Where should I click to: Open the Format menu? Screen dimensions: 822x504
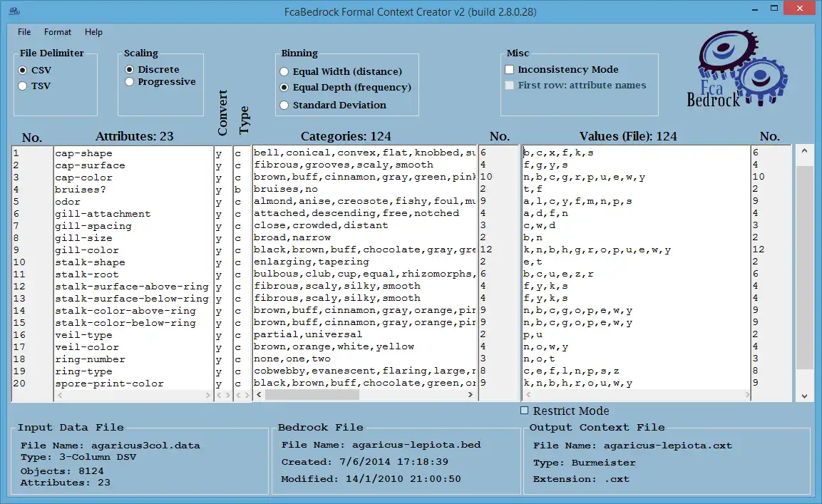(x=58, y=32)
